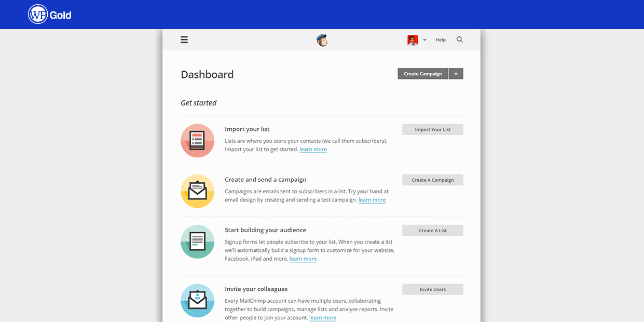Click the green audience signup form icon
The height and width of the screenshot is (322, 644).
pyautogui.click(x=197, y=242)
